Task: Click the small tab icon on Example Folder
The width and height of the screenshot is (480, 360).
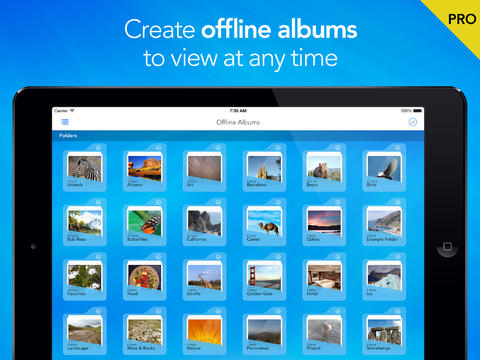Action: point(398,202)
